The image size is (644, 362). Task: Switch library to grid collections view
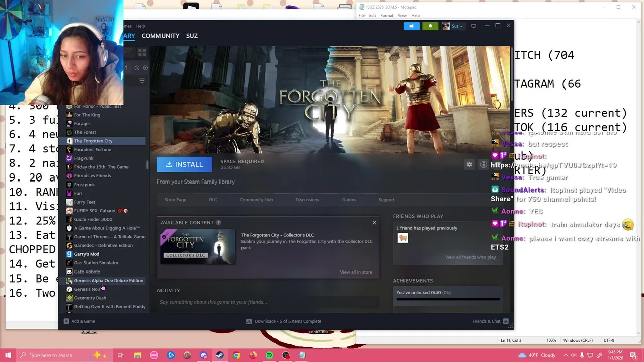142,52
